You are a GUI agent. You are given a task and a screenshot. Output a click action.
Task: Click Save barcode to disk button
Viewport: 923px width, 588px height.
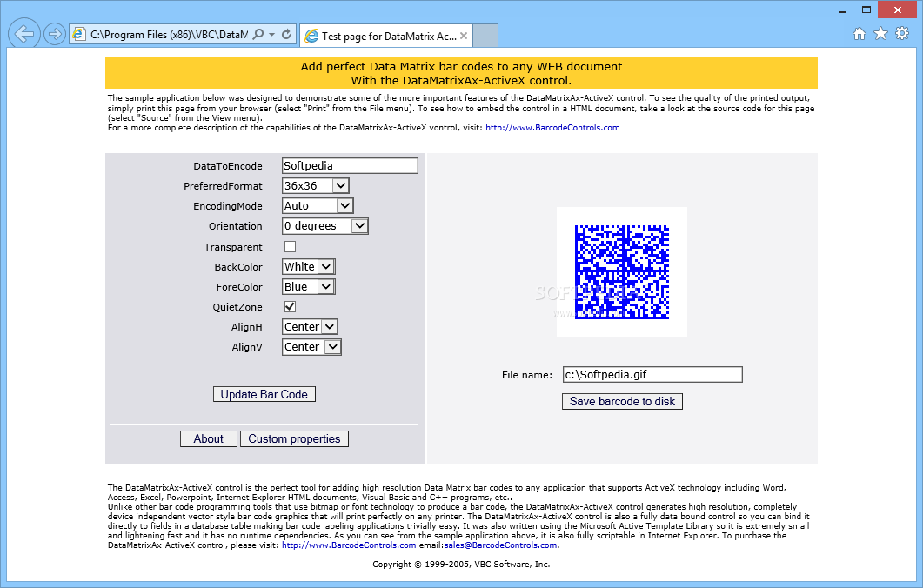coord(622,401)
